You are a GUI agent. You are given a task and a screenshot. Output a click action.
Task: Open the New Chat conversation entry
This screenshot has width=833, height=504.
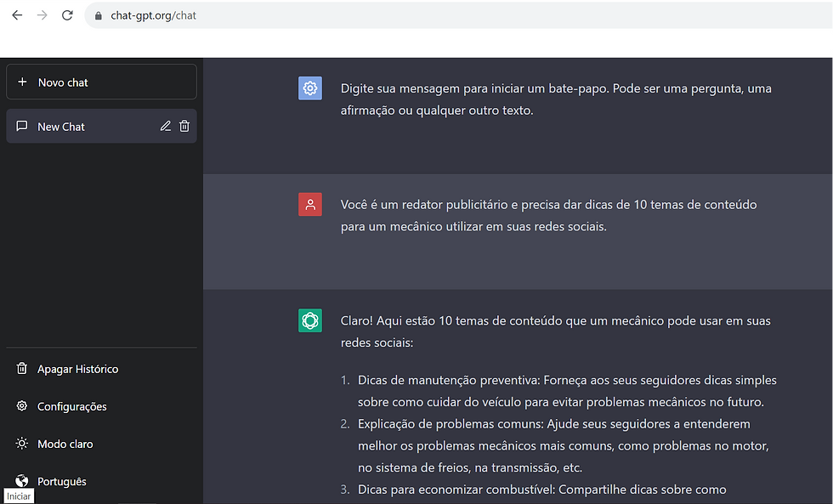point(101,127)
